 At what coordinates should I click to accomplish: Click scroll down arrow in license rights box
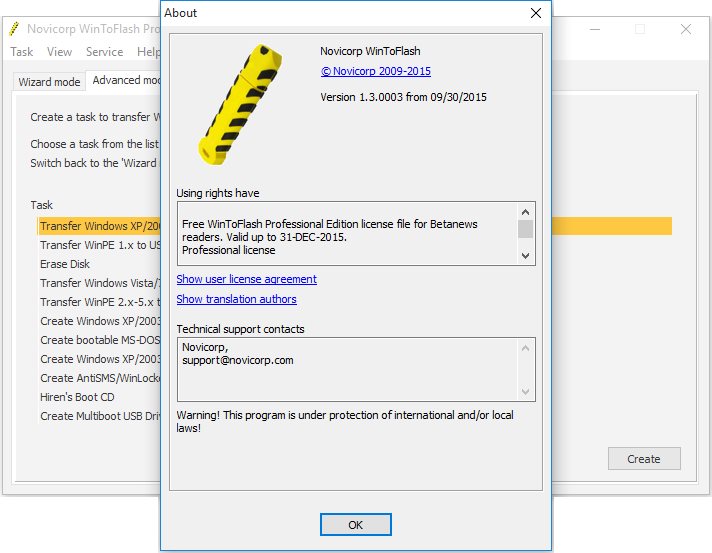[525, 256]
